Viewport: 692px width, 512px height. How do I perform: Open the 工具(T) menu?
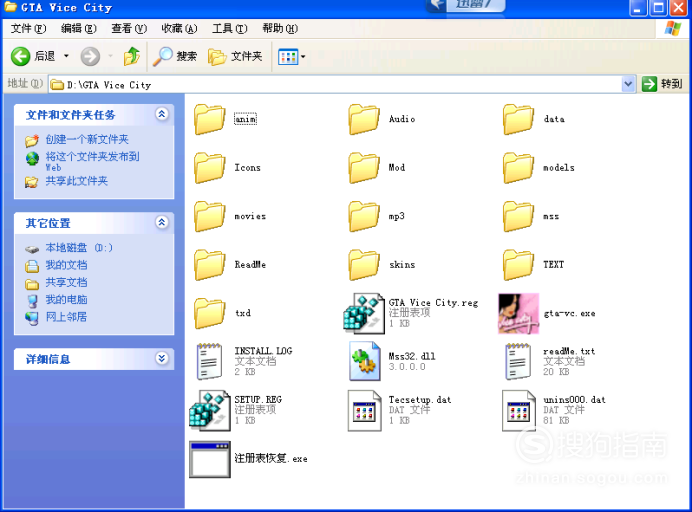click(x=229, y=29)
